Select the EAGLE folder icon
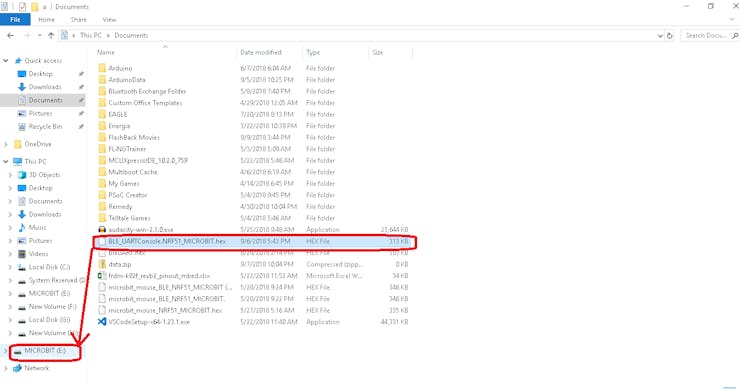 102,114
